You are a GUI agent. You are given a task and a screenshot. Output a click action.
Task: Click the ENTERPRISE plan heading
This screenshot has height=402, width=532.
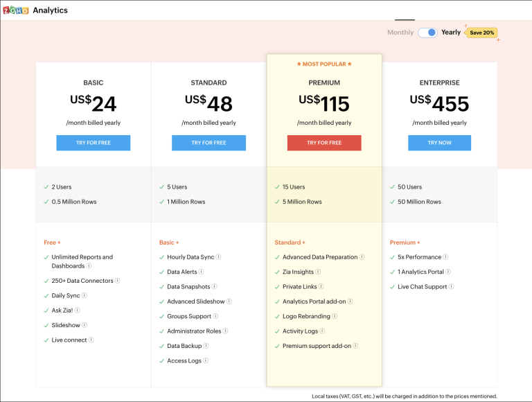(439, 82)
